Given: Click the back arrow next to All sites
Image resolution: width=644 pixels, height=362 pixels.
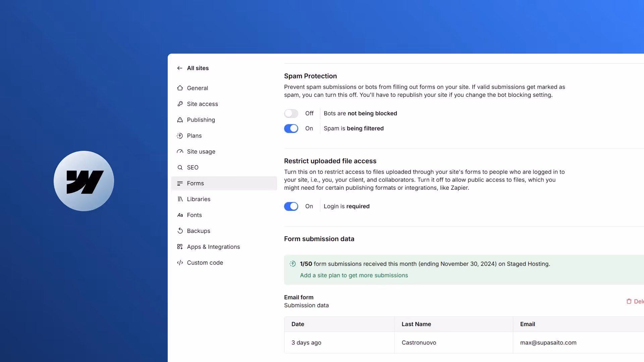Looking at the screenshot, I should (x=180, y=68).
